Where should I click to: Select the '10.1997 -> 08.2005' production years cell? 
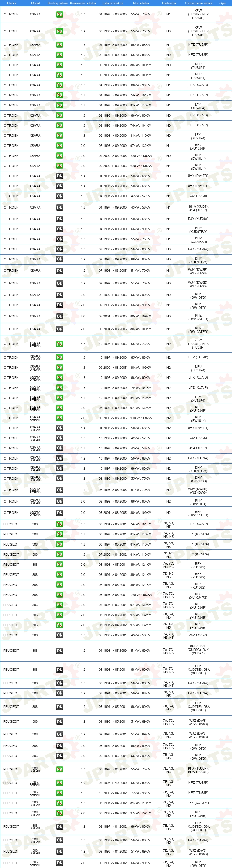click(x=113, y=344)
